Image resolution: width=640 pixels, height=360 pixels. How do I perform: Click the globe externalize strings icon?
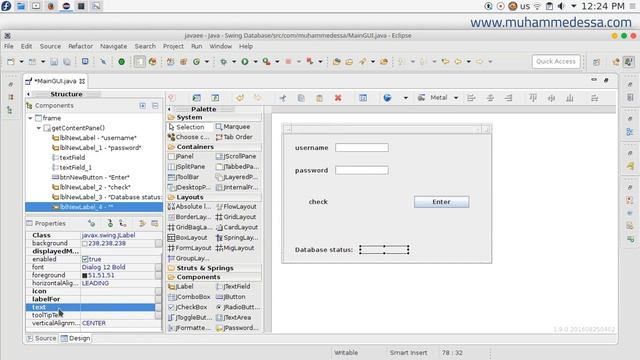click(x=387, y=98)
